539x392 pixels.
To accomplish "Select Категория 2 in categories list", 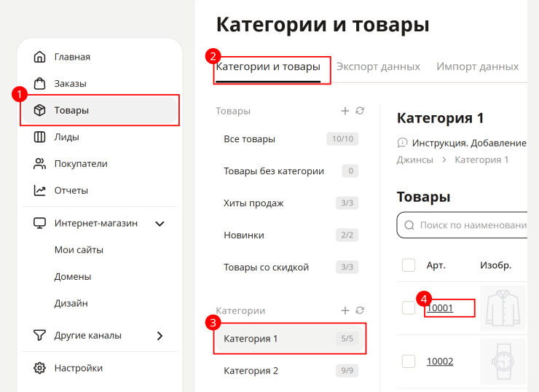I will point(289,371).
